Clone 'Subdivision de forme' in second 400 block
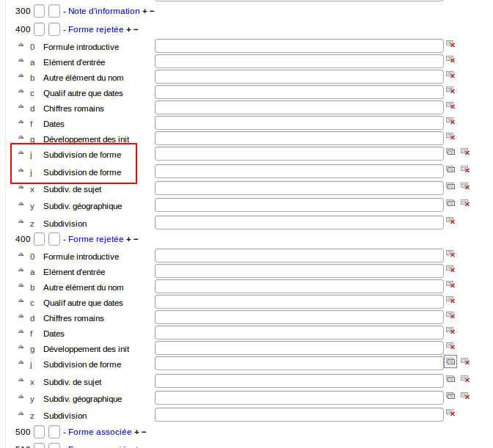 click(450, 361)
